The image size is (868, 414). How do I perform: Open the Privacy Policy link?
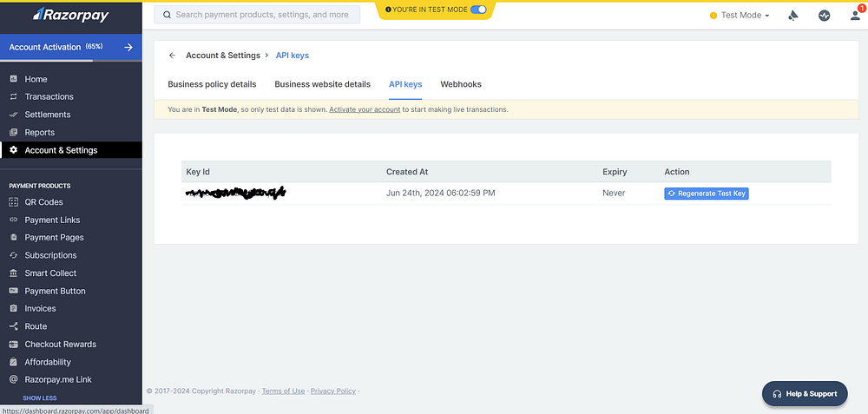coord(333,391)
